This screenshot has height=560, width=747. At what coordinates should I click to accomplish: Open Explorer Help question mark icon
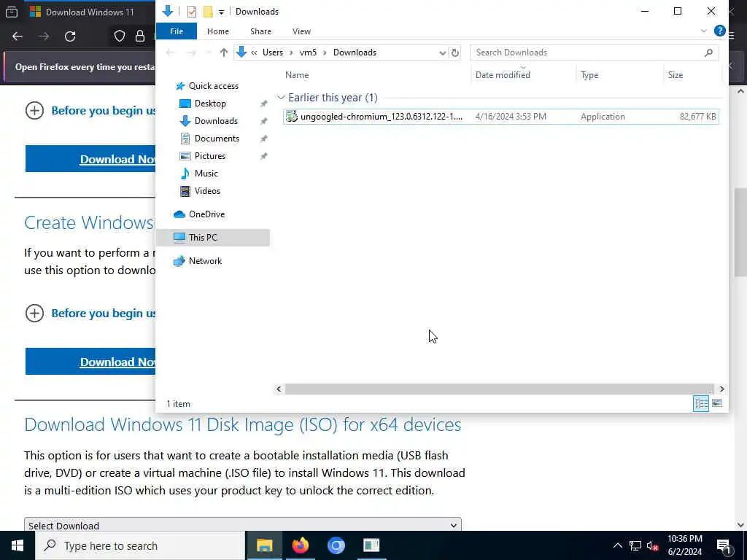pyautogui.click(x=719, y=31)
